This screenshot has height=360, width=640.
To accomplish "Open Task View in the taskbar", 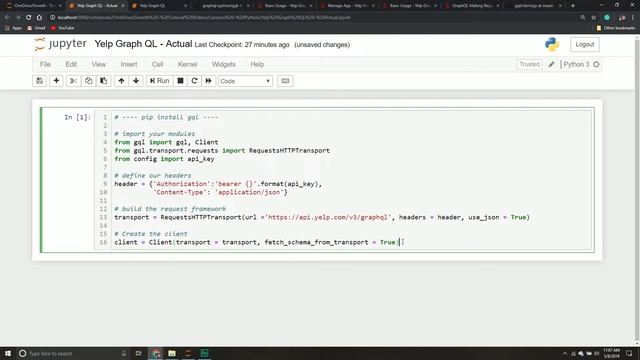I will coord(138,353).
